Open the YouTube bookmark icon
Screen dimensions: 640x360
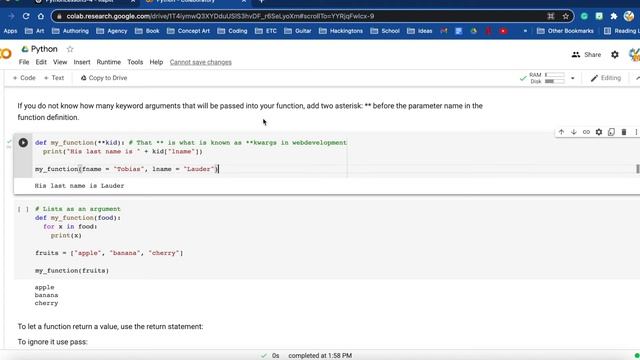click(503, 31)
